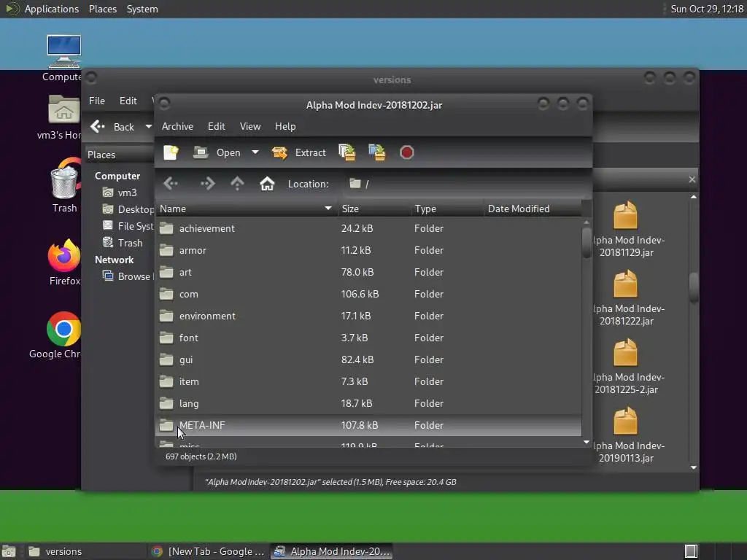This screenshot has width=747, height=560.
Task: Open File System in Places sidebar
Action: [128, 226]
